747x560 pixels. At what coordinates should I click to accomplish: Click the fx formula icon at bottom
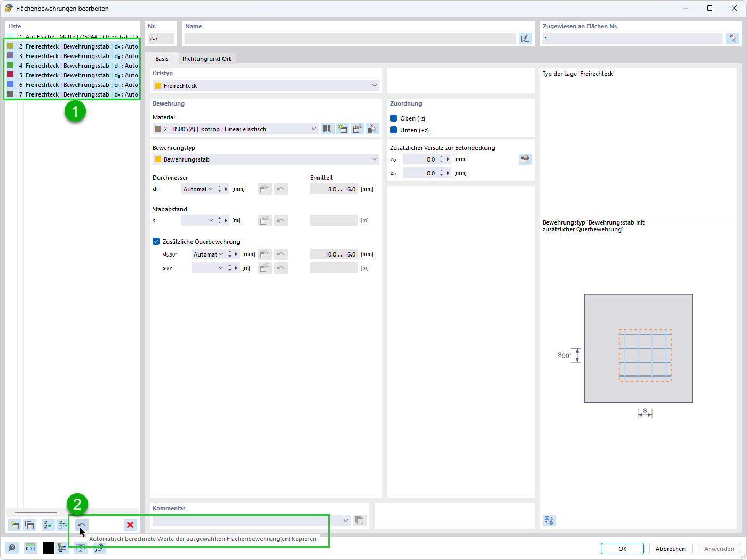tap(99, 548)
